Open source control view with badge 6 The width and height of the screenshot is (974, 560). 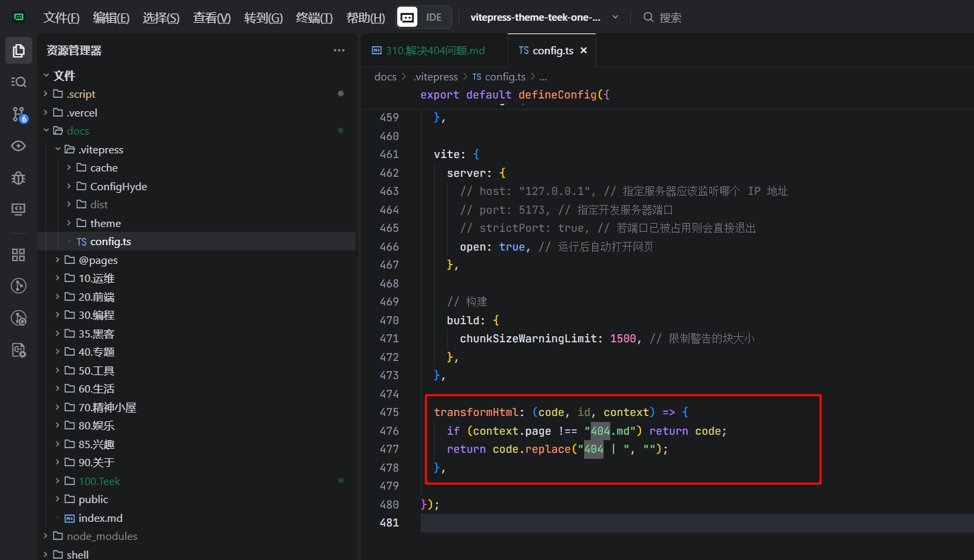coord(19,115)
